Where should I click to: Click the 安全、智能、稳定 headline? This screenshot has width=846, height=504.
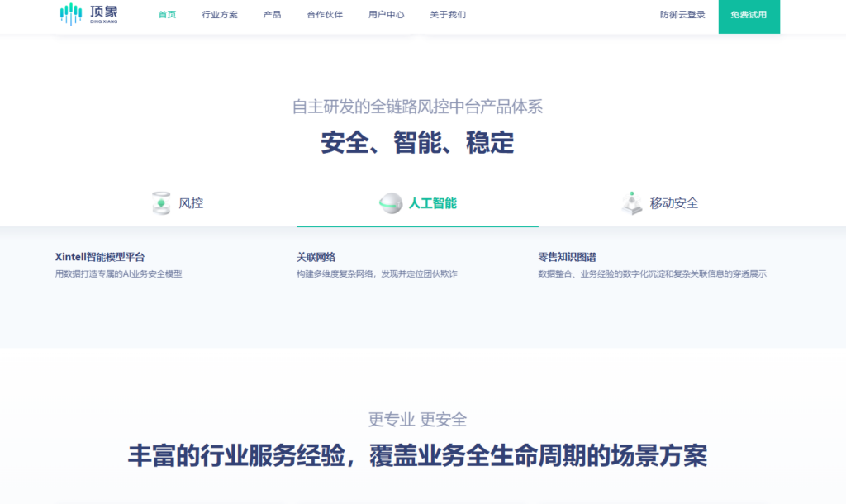point(417,144)
